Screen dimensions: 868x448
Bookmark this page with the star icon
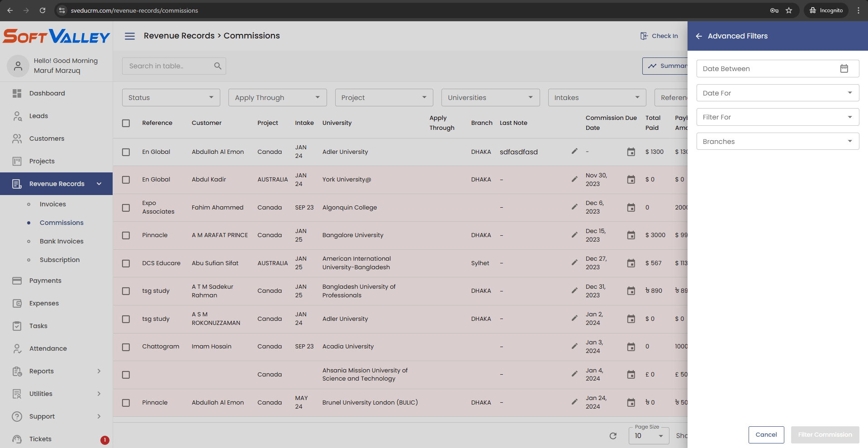pos(789,10)
